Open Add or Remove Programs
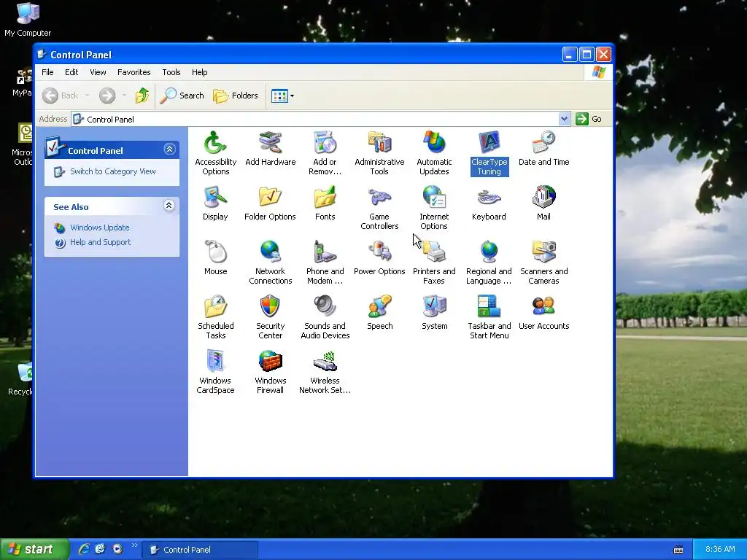Screen dimensions: 747x560 click(x=325, y=152)
